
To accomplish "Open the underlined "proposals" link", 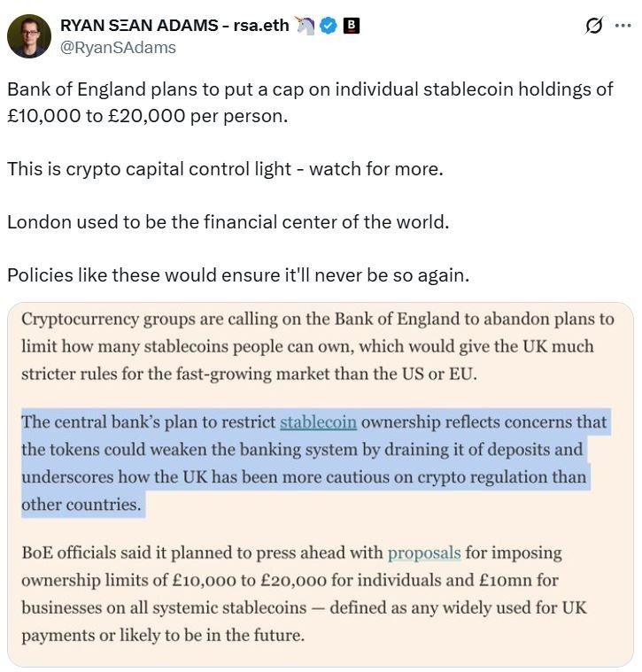I will [424, 552].
